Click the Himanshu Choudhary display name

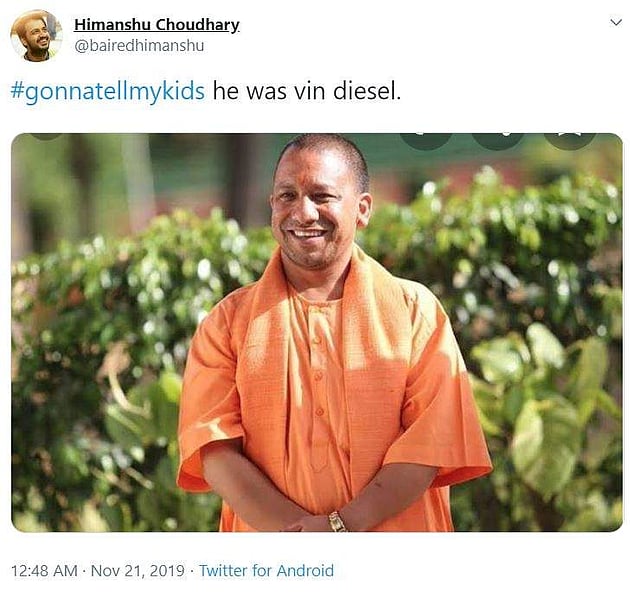[x=157, y=25]
